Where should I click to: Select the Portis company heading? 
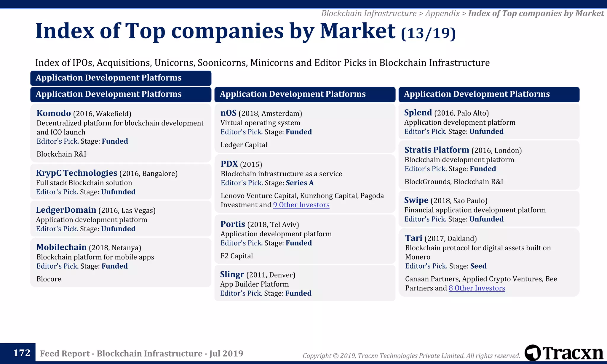233,224
